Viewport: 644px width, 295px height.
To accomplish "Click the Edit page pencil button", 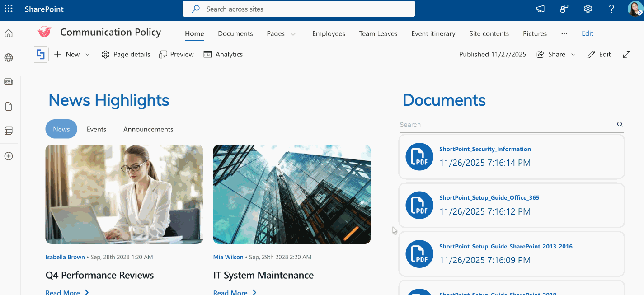I will tap(599, 54).
